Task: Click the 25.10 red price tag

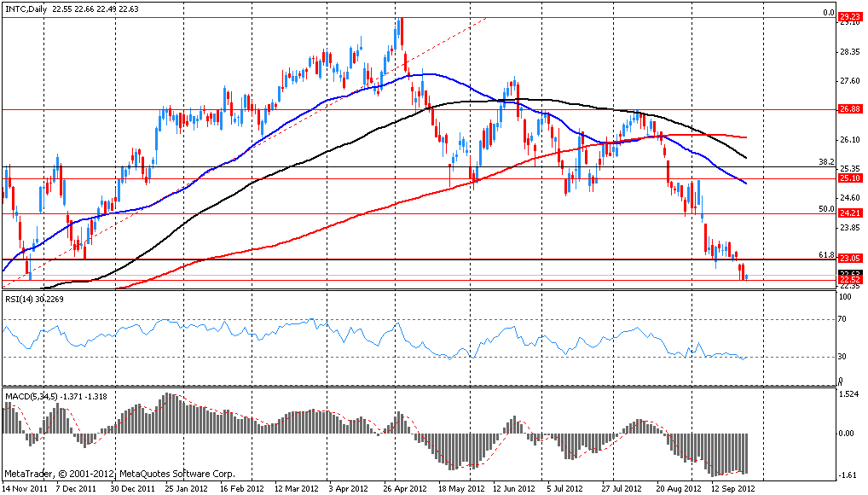Action: click(x=848, y=178)
